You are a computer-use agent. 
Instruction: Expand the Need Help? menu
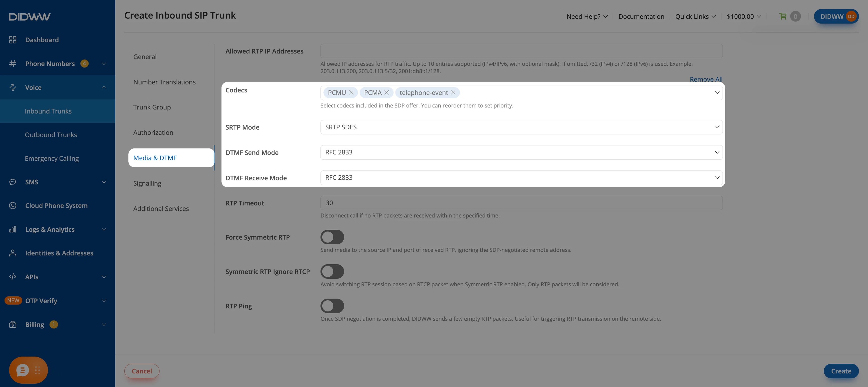click(x=587, y=17)
